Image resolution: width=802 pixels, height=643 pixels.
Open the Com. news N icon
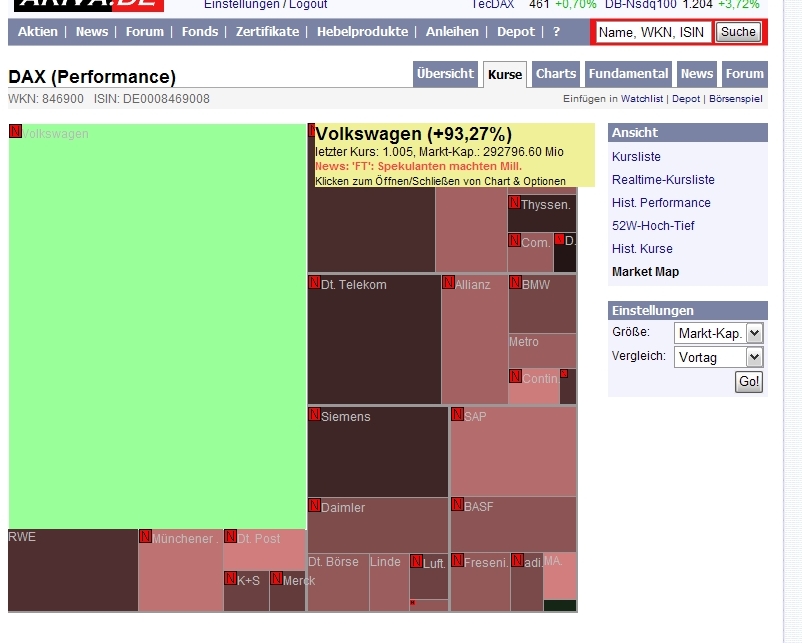[x=515, y=240]
